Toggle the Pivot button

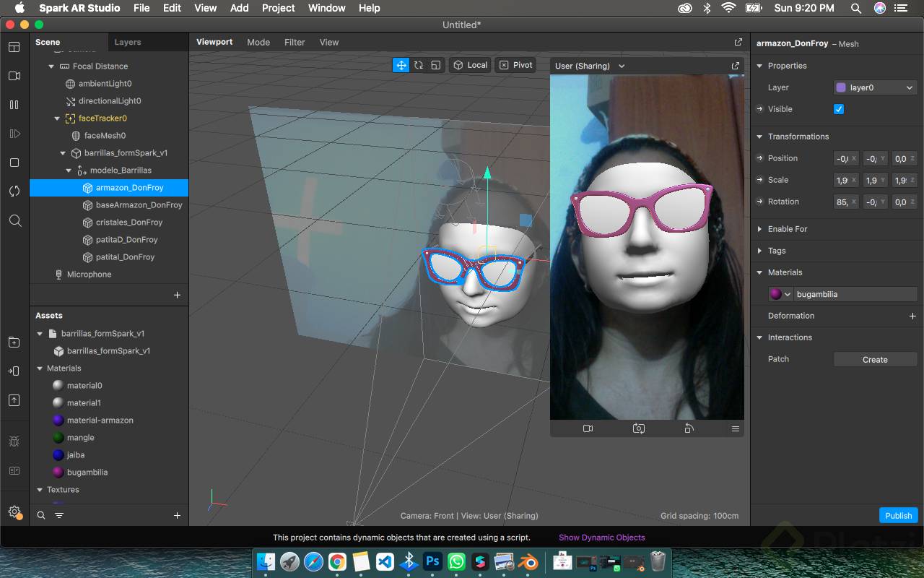[515, 65]
